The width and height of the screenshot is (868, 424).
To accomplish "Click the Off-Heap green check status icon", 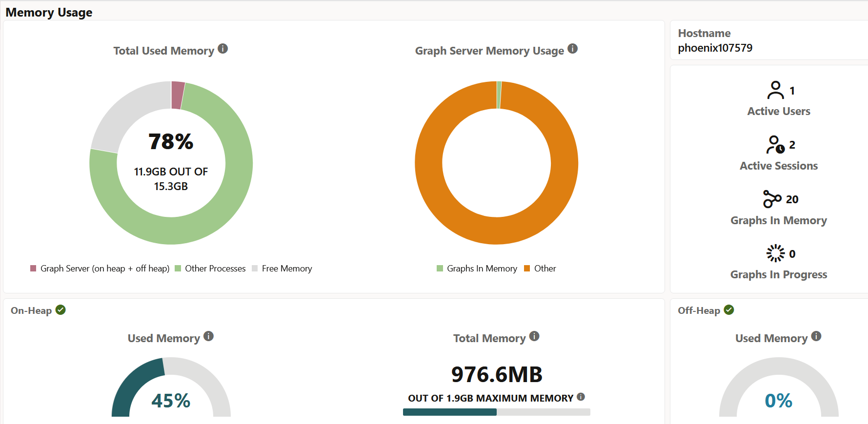I will click(x=729, y=310).
